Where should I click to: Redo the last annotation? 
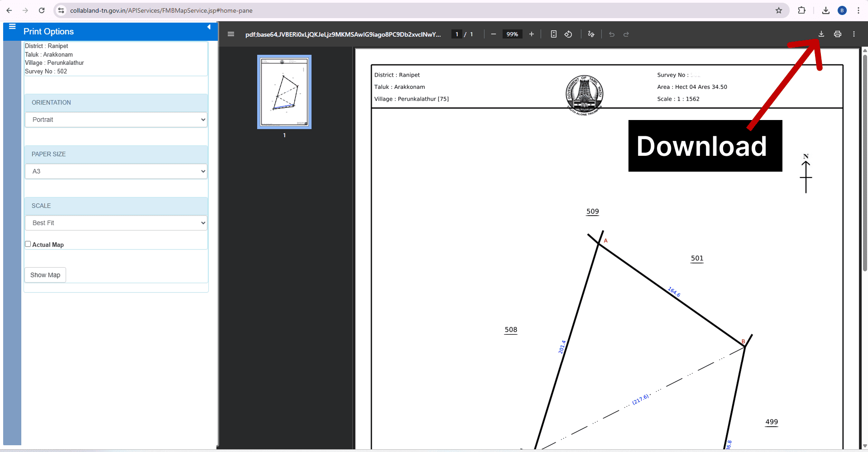click(x=626, y=34)
